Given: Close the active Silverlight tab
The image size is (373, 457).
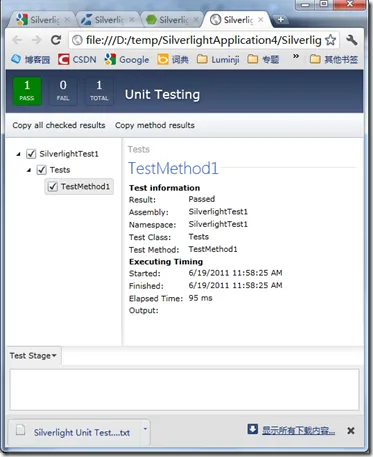Looking at the screenshot, I should (261, 20).
